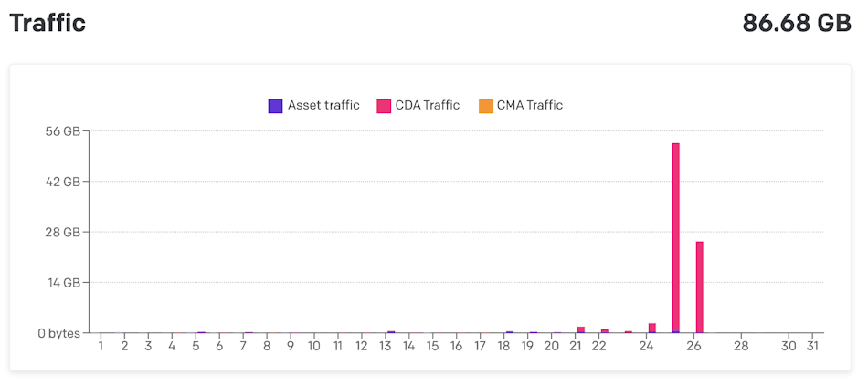The image size is (868, 386).
Task: Click the pink CDA Traffic legend swatch
Action: click(384, 106)
